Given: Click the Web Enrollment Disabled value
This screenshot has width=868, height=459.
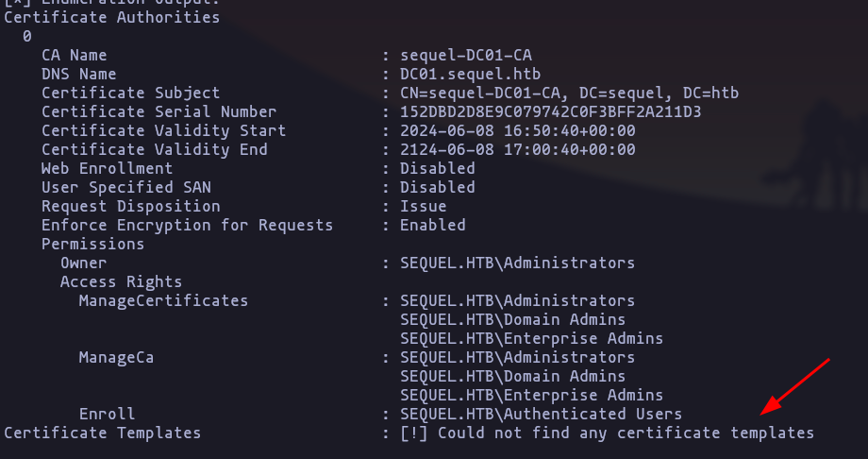Looking at the screenshot, I should tap(438, 168).
